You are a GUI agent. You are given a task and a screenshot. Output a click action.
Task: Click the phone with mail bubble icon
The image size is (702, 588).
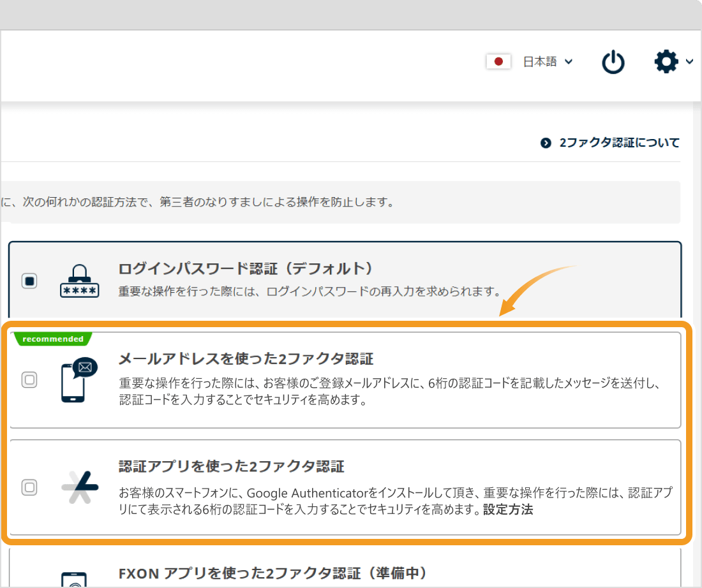(78, 379)
